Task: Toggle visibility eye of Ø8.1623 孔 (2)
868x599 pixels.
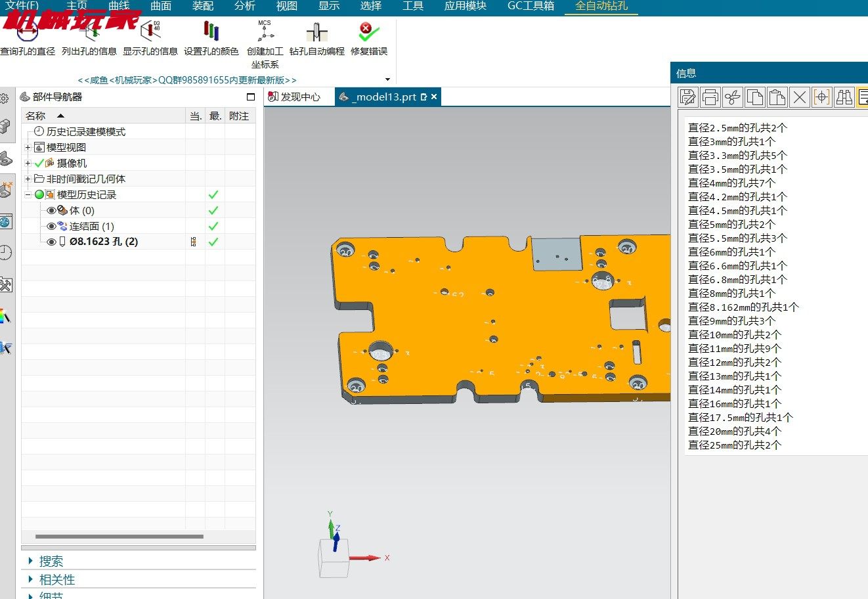Action: [x=52, y=242]
